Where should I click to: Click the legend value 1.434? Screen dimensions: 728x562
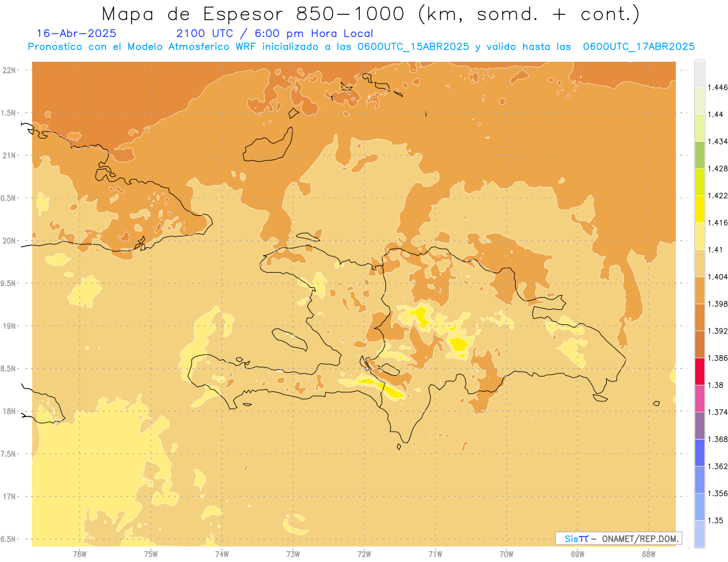pos(717,141)
